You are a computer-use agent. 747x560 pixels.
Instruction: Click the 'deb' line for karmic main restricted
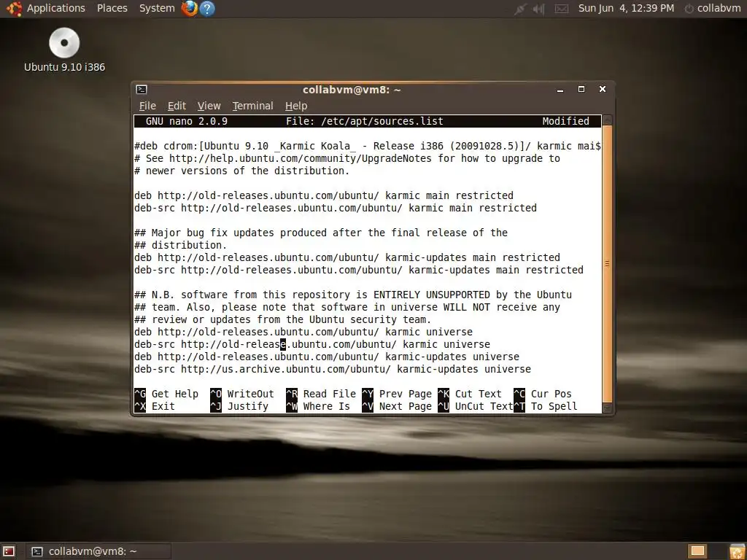323,195
